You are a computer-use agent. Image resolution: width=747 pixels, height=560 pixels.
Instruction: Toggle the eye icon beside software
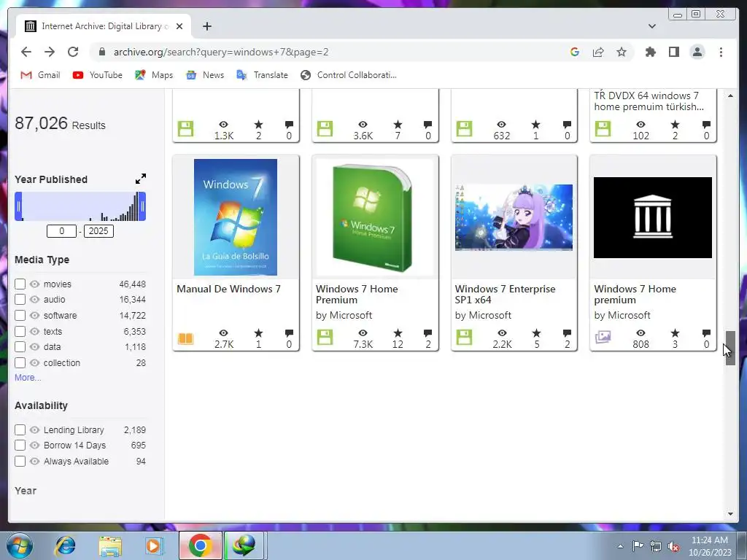34,316
